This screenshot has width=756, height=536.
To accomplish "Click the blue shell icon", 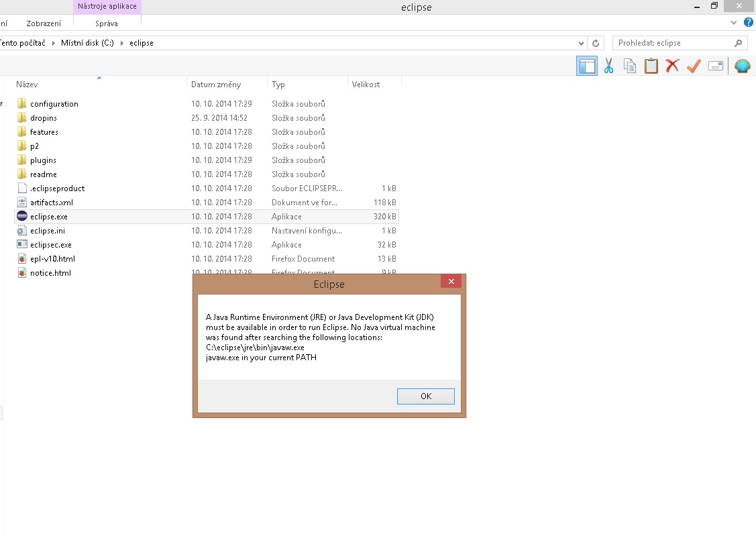I will pyautogui.click(x=743, y=66).
